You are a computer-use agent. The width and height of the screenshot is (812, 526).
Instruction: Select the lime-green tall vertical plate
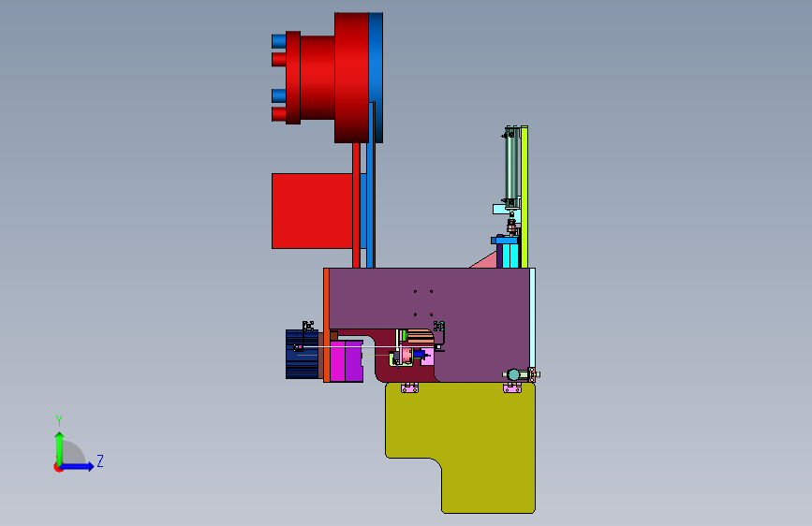point(524,197)
